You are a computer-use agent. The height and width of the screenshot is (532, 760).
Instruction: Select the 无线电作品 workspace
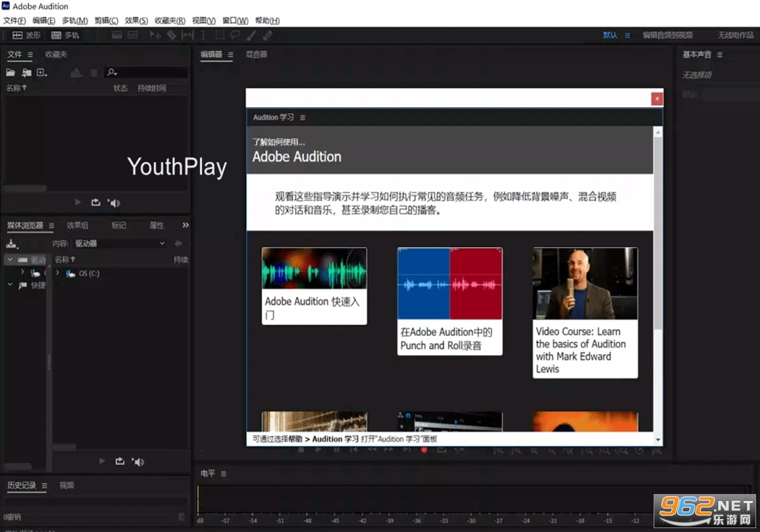[x=735, y=35]
